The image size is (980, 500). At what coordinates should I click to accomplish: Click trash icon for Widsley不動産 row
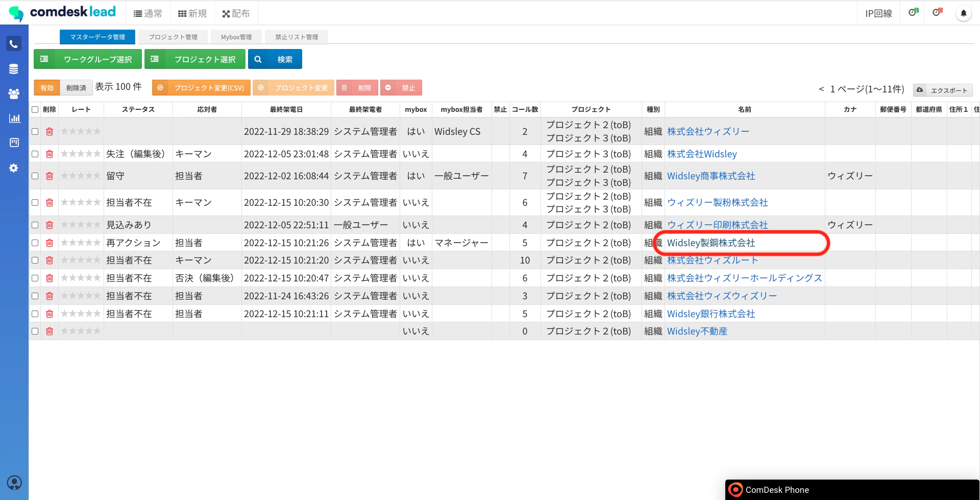coord(50,331)
